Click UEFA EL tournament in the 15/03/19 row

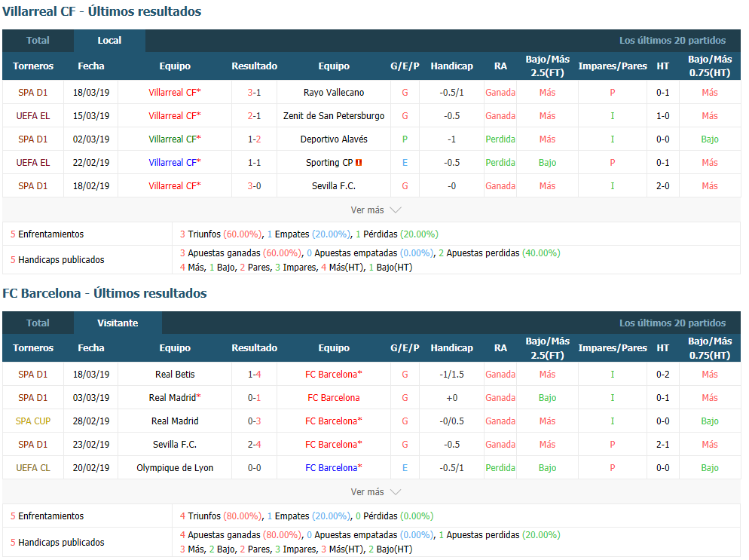(x=33, y=115)
